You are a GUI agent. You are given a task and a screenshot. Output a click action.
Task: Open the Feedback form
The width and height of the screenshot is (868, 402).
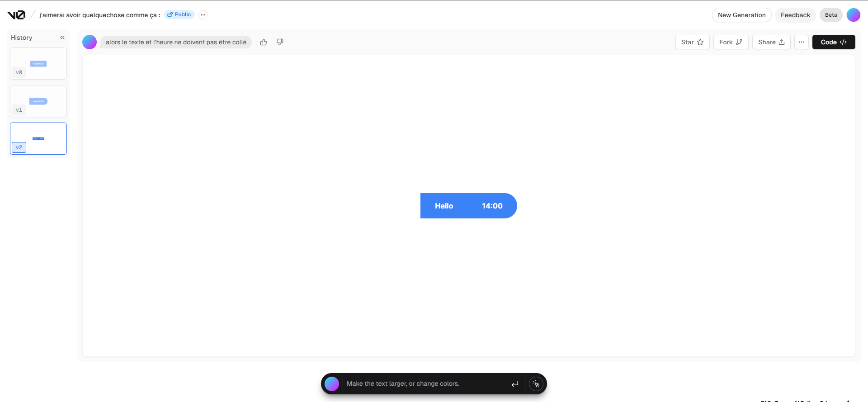click(795, 15)
